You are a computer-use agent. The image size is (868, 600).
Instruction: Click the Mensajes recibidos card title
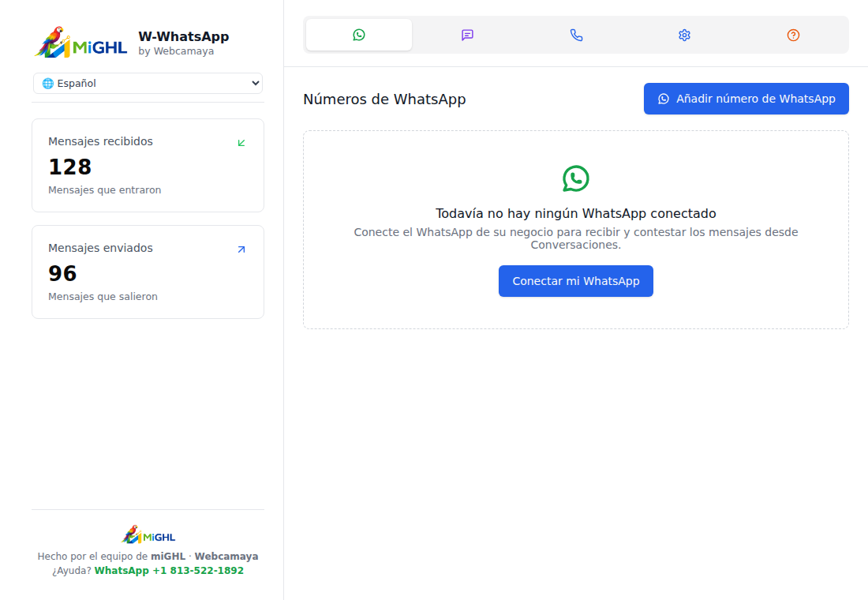coord(100,141)
